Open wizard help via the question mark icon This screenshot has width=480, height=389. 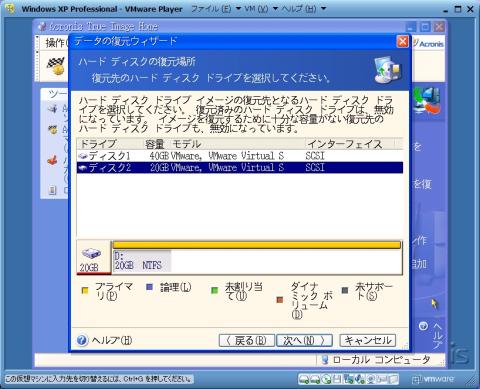pos(82,340)
